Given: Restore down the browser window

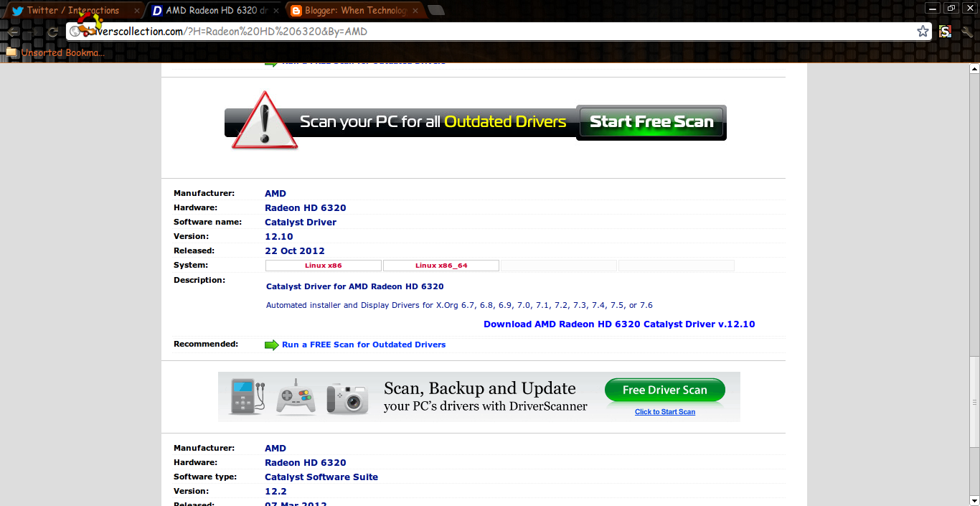Looking at the screenshot, I should point(951,8).
